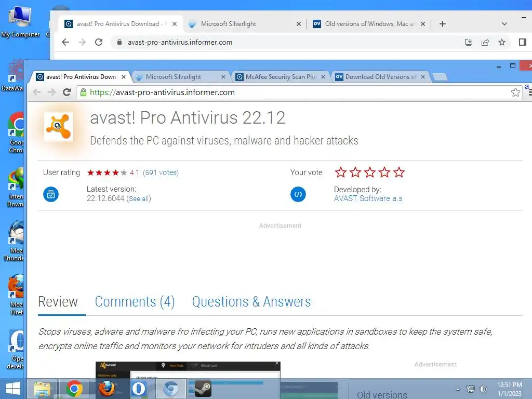532x399 pixels.
Task: Open the Comments (4) section
Action: coord(135,302)
